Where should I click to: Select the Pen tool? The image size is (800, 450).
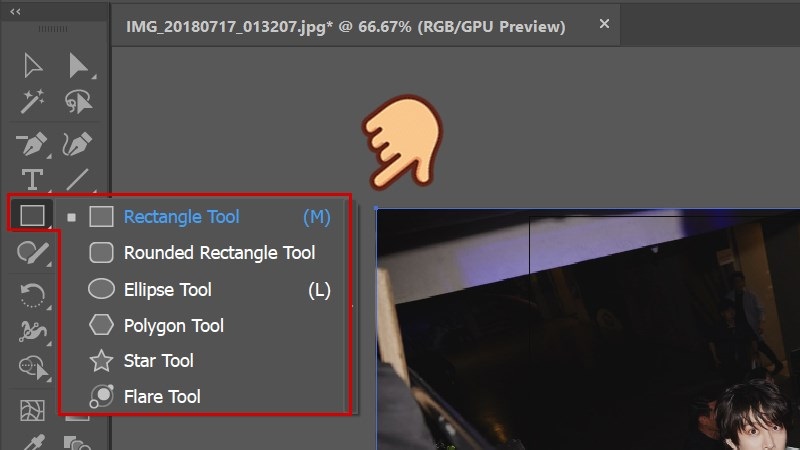33,144
